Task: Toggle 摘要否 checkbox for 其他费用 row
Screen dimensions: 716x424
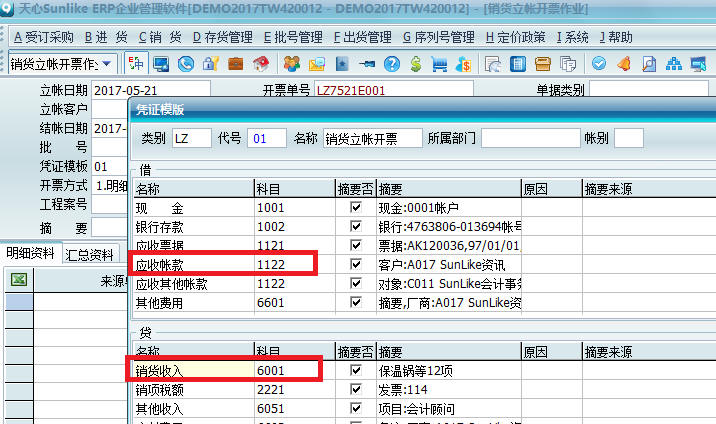Action: tap(355, 302)
